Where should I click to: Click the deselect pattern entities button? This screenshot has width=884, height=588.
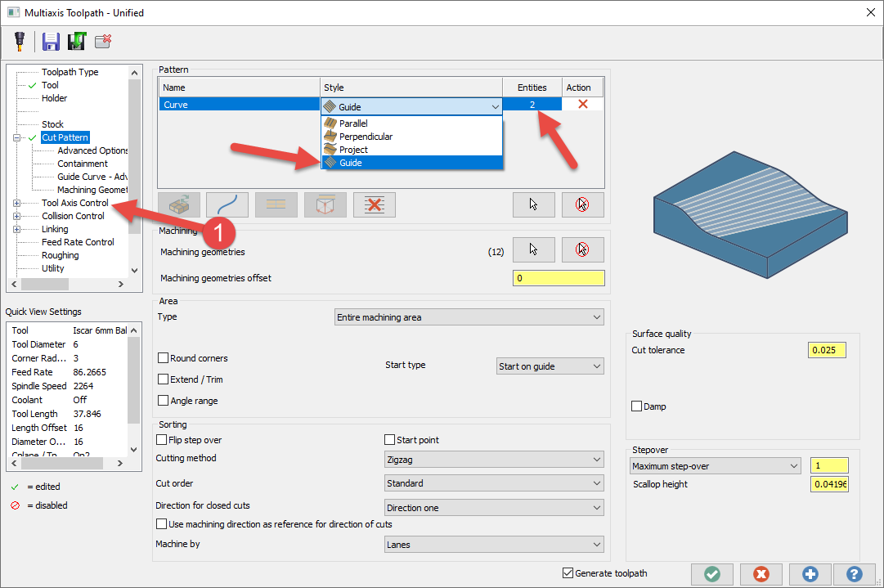[582, 204]
